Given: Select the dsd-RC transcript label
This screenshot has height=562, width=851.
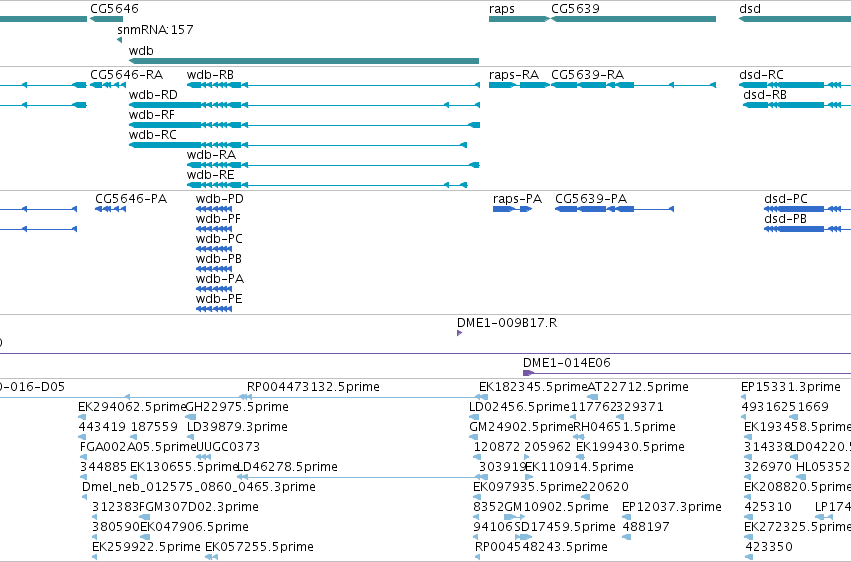Looking at the screenshot, I should (761, 74).
